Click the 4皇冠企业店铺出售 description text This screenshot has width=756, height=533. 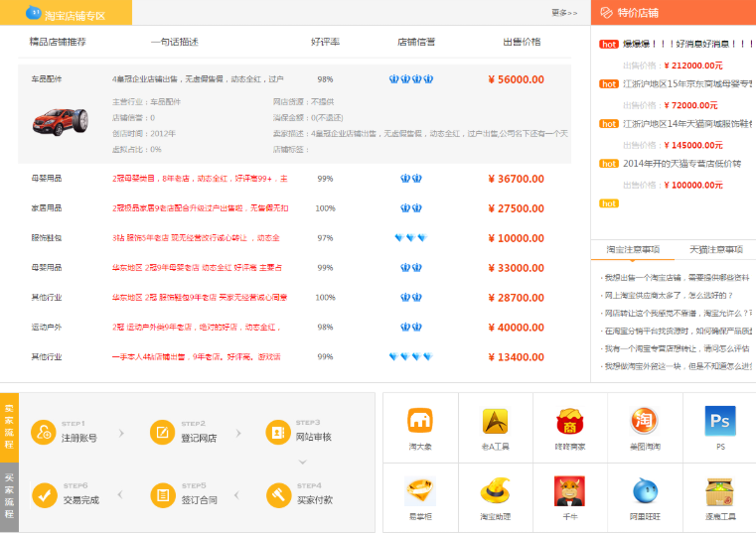pos(198,79)
